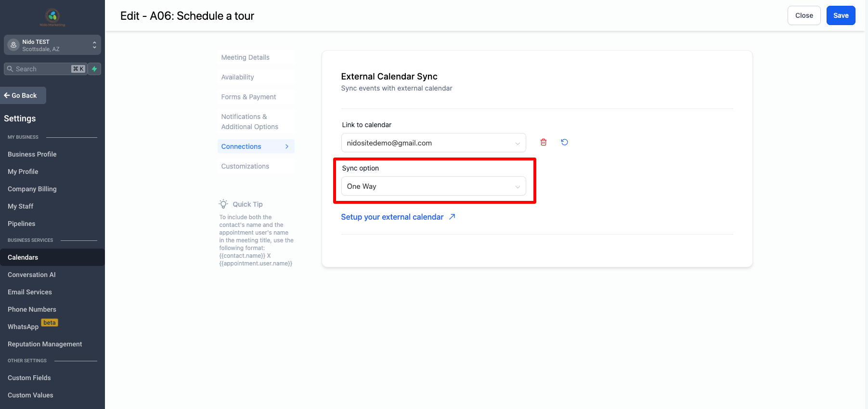Click the chevron beside Connections
Image resolution: width=868 pixels, height=409 pixels.
(287, 146)
